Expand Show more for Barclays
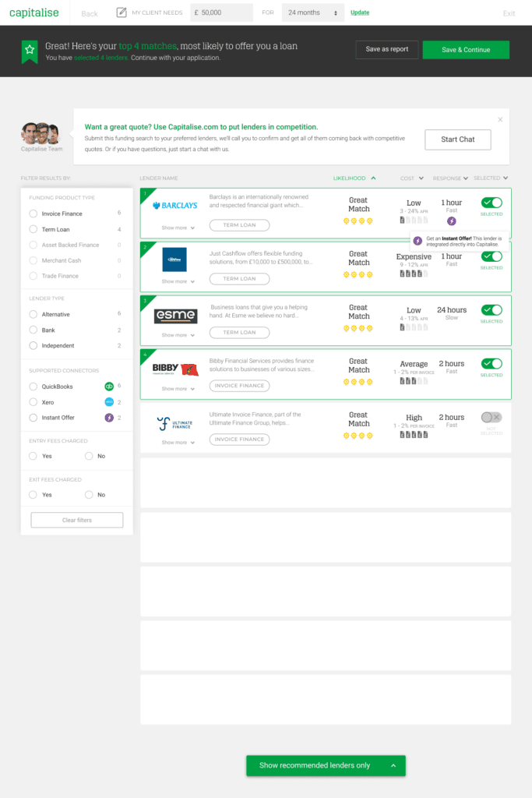 (x=178, y=228)
